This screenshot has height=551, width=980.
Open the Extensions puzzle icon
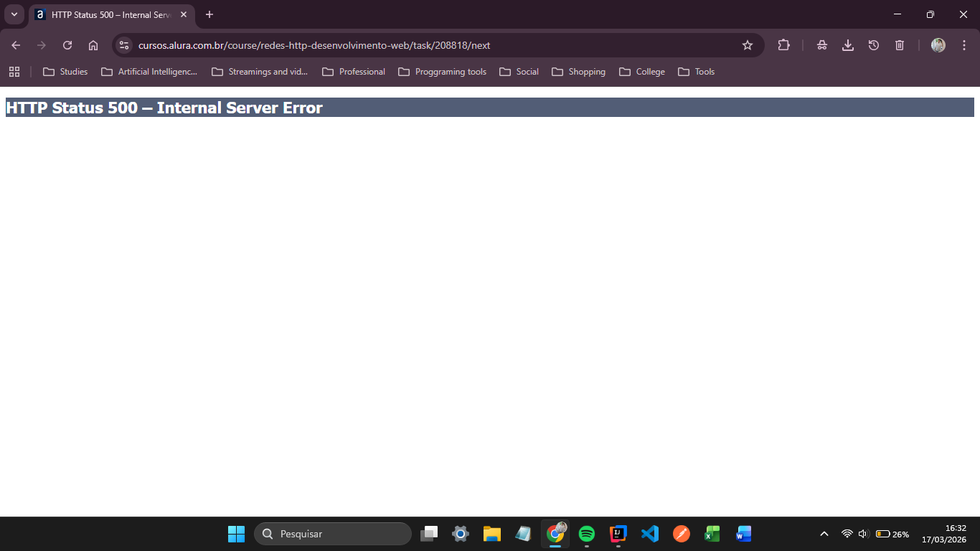[783, 45]
